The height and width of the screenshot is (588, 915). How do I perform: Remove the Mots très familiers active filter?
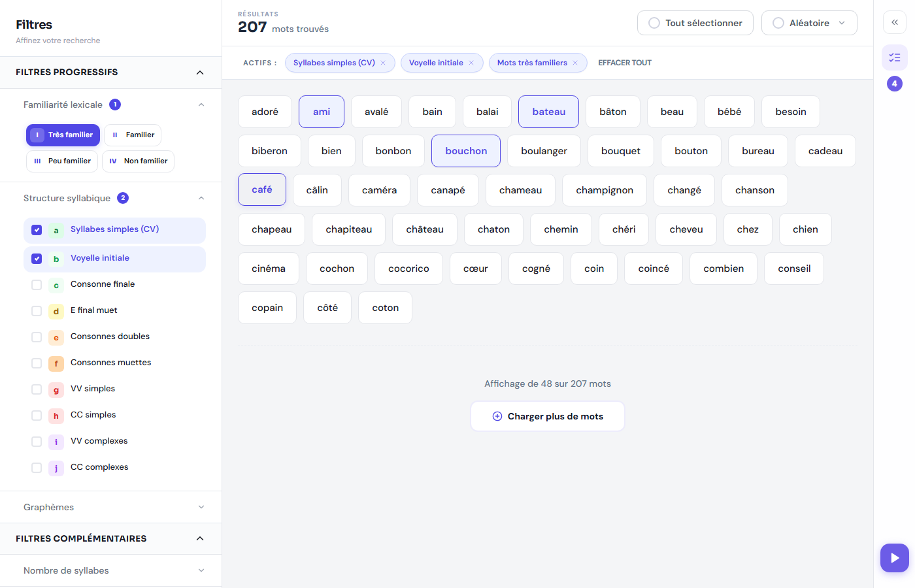click(575, 63)
